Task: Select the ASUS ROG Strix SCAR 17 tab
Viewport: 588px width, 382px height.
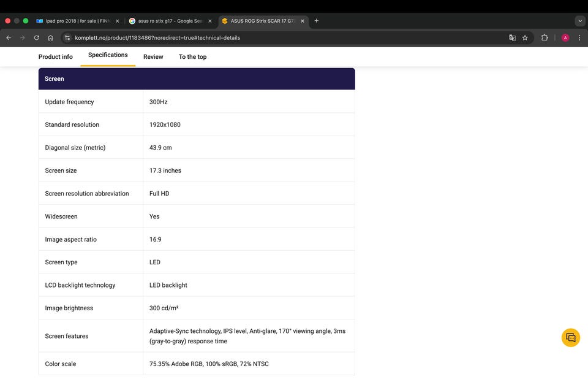Action: pos(263,21)
